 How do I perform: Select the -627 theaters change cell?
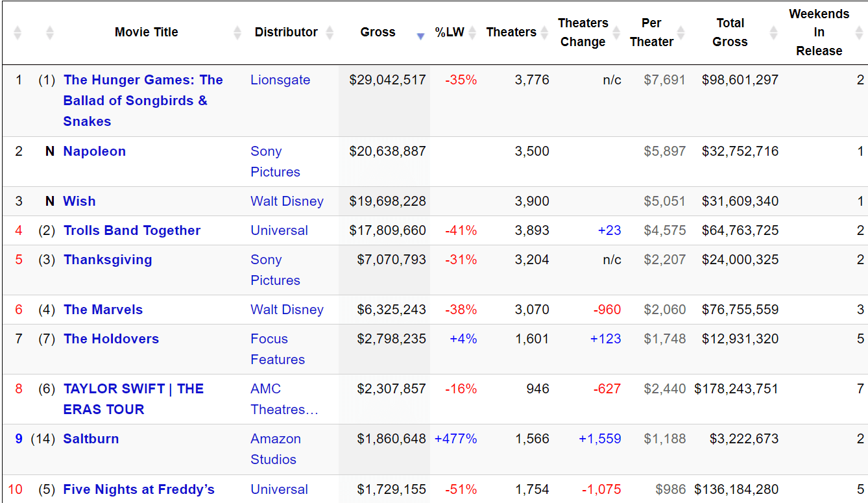click(x=607, y=389)
